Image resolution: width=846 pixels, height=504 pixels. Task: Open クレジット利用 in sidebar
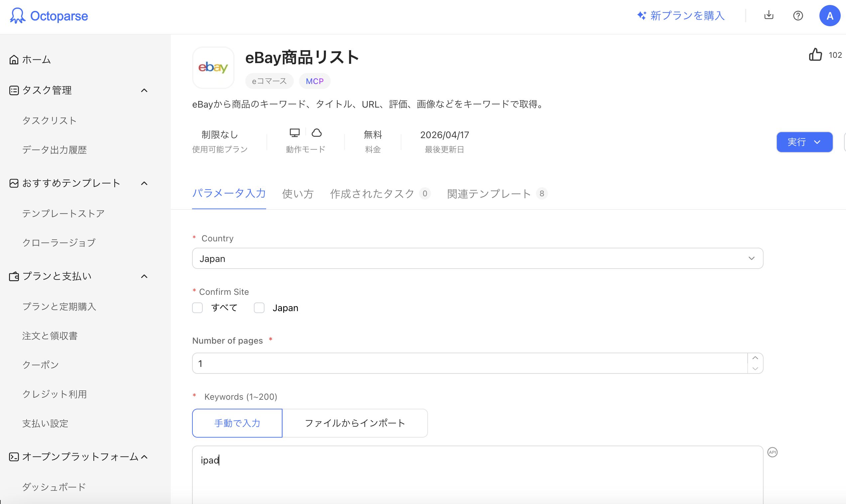tap(54, 394)
